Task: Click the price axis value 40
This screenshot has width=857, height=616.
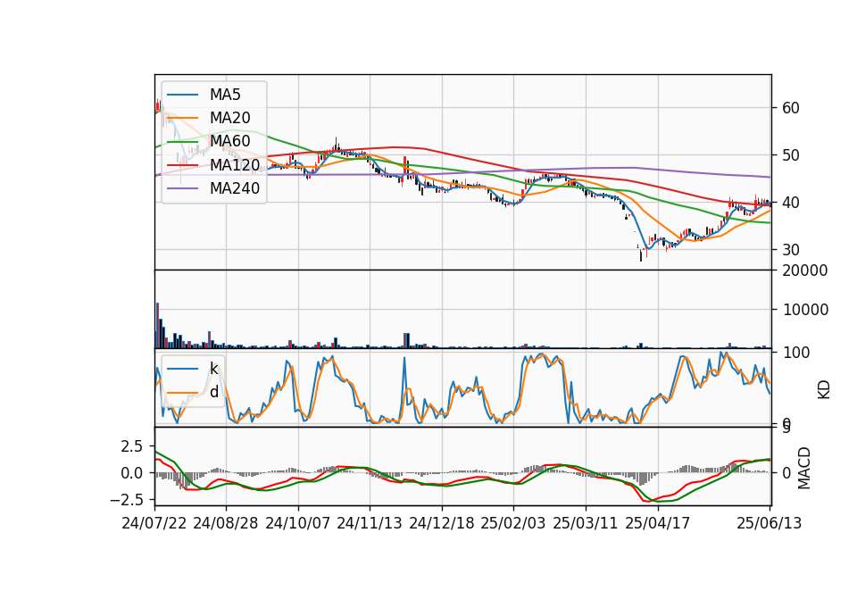Action: click(x=791, y=203)
